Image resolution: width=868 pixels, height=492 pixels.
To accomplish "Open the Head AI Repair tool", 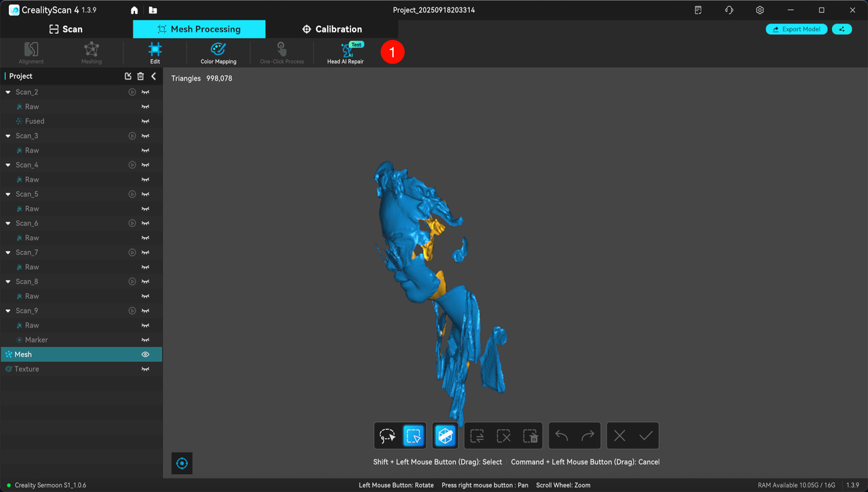I will (345, 53).
